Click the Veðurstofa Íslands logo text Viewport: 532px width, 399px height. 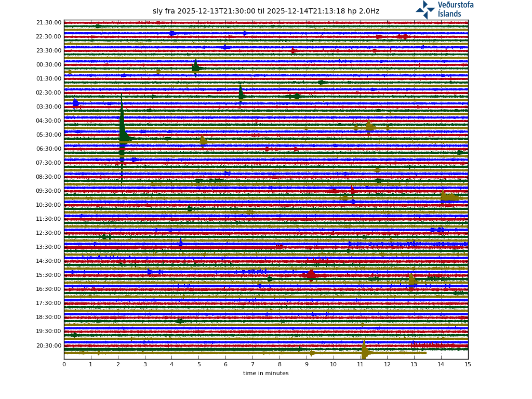(455, 9)
